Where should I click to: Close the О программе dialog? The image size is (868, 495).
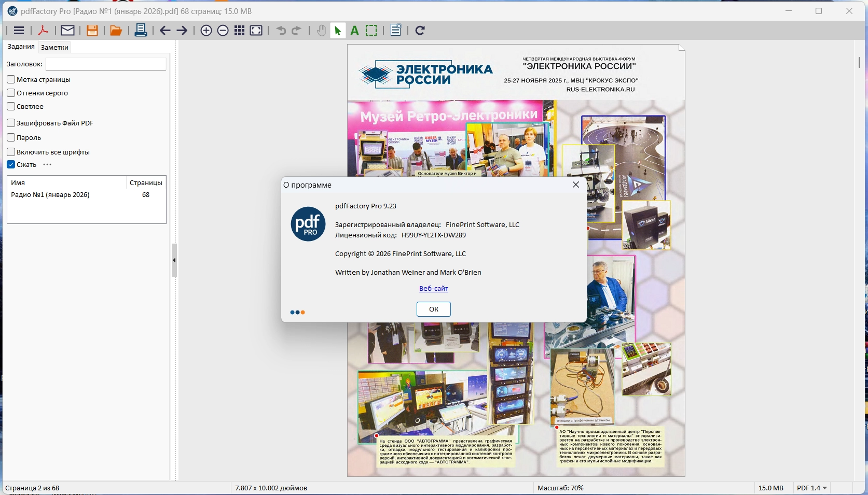click(576, 185)
